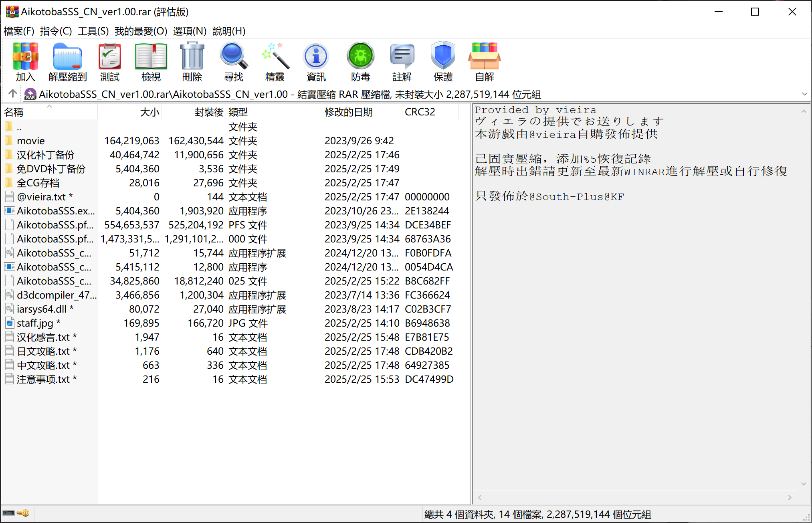Expand the archive path dropdown arrow
812x523 pixels.
point(804,94)
